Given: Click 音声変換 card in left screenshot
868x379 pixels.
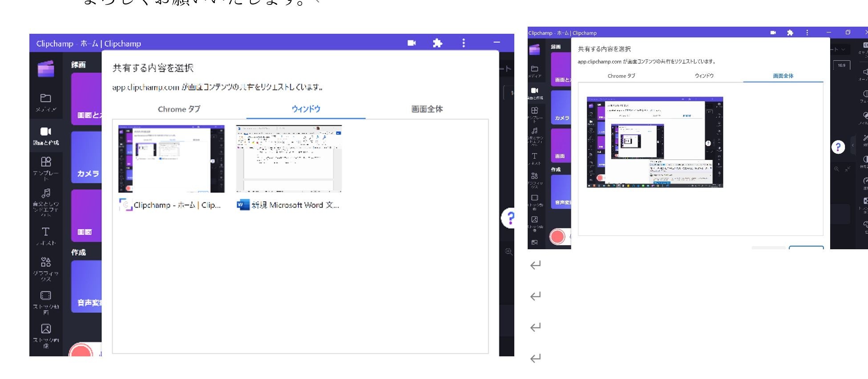Looking at the screenshot, I should [86, 286].
